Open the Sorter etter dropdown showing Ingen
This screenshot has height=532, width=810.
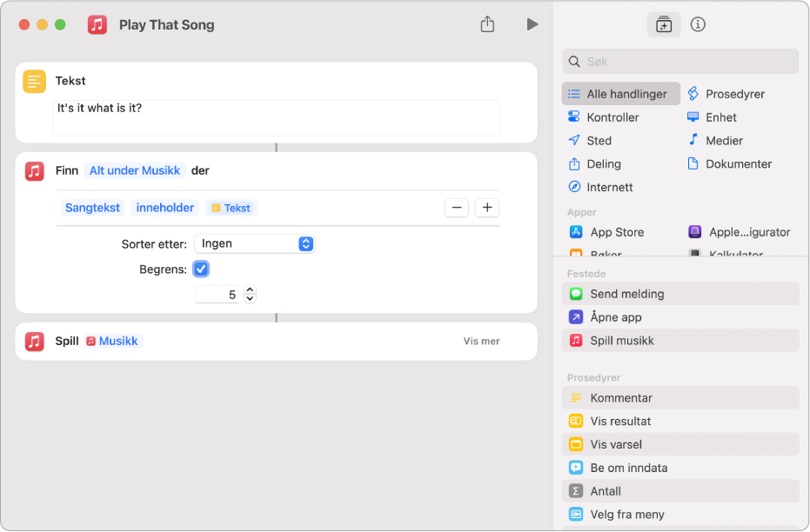click(x=255, y=243)
